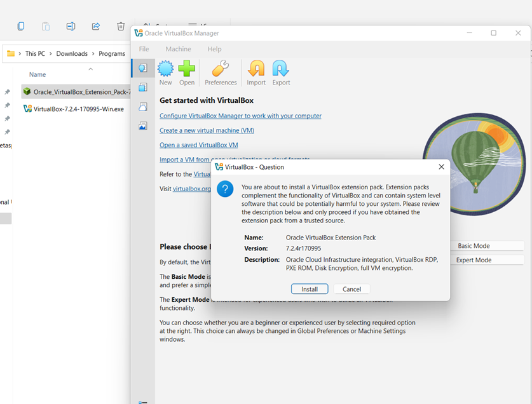This screenshot has width=532, height=404.
Task: Select the third icon in VirtualBox sidebar
Action: click(143, 107)
